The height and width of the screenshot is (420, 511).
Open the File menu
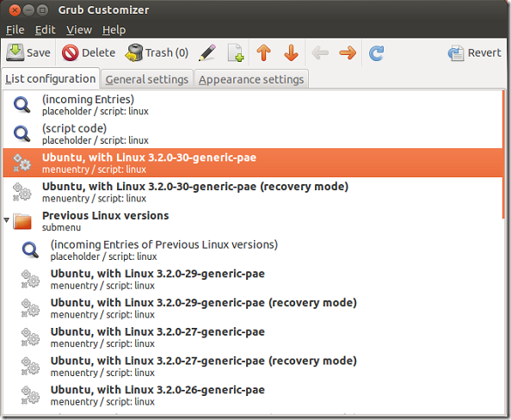tap(15, 30)
